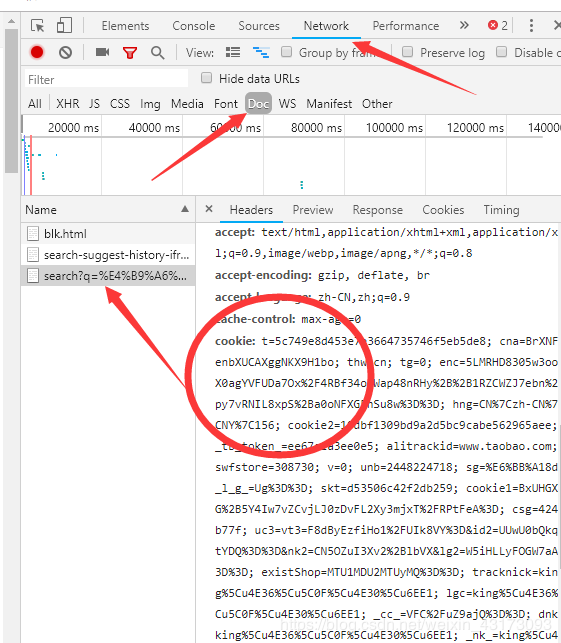Filter requests by All types
Viewport: 561px width, 643px height.
click(35, 104)
